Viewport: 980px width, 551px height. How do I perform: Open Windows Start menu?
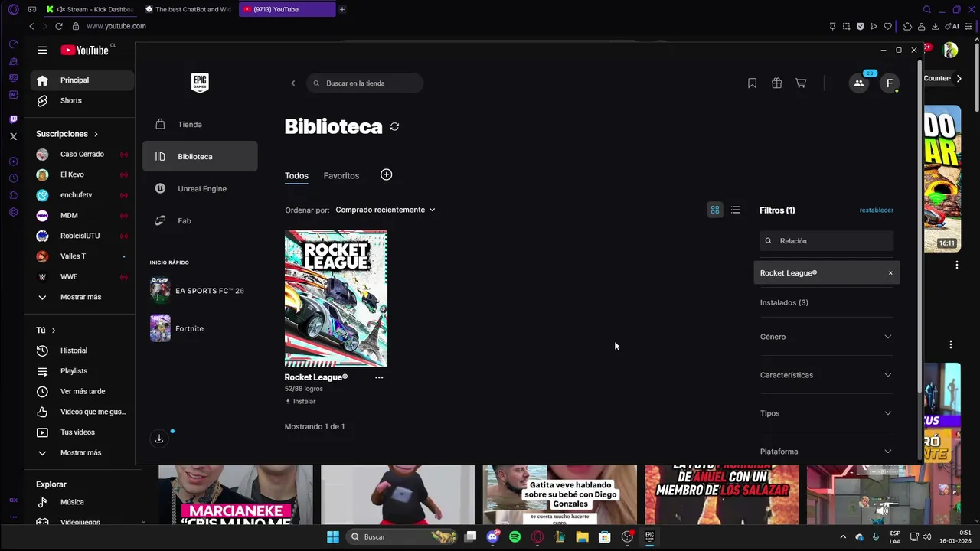click(333, 536)
